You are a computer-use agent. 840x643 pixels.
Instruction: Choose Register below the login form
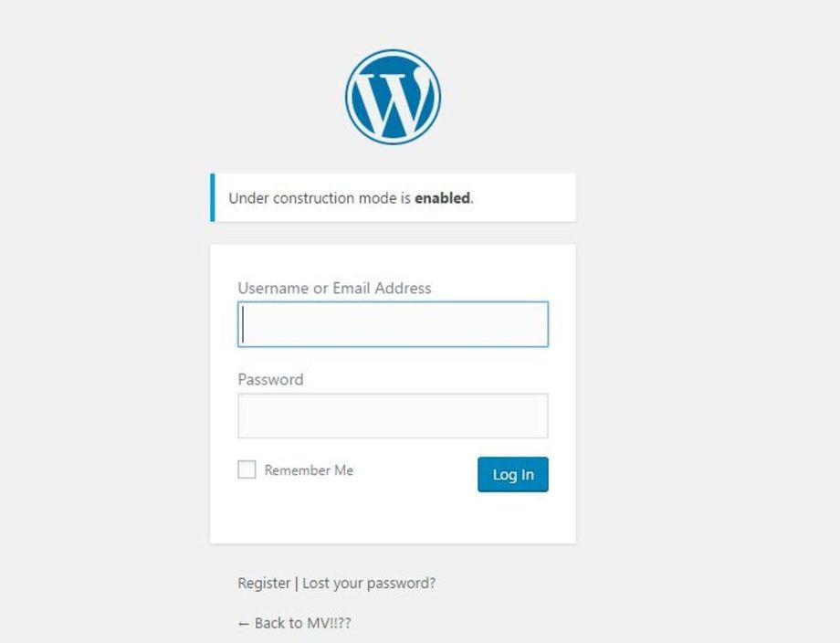pyautogui.click(x=264, y=583)
